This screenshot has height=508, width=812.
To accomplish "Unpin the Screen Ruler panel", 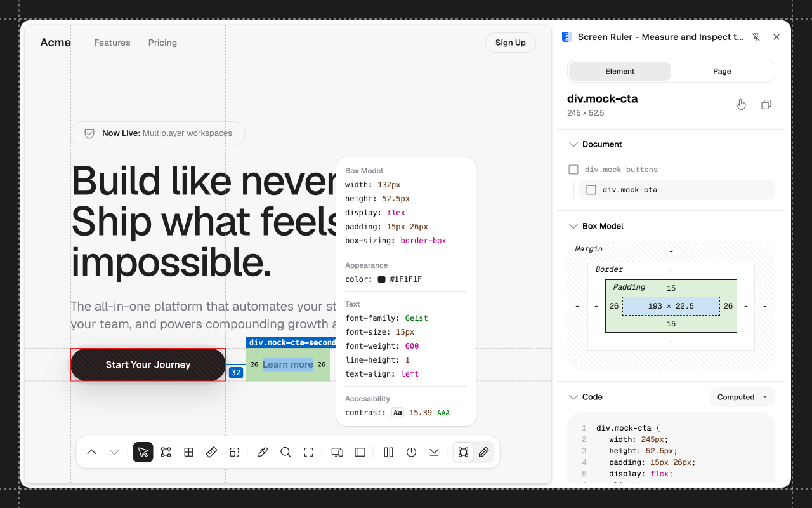I will [756, 37].
